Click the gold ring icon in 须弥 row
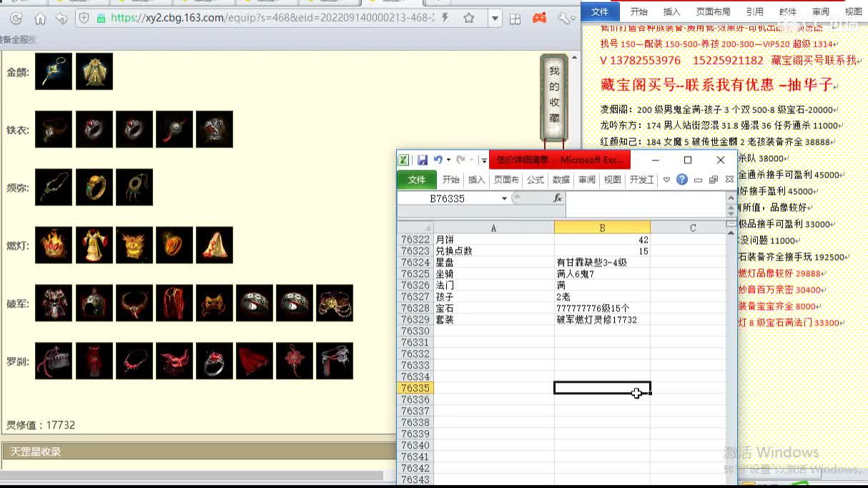The height and width of the screenshot is (488, 868). pyautogui.click(x=94, y=187)
